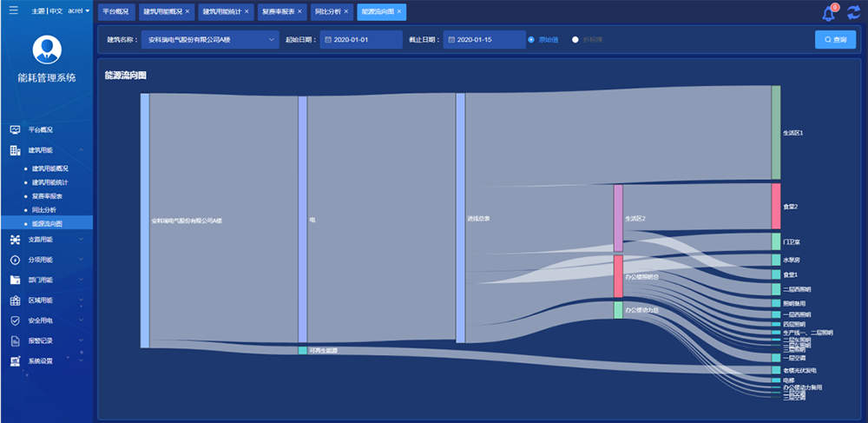Click the 起始日期 start date field

tap(361, 40)
